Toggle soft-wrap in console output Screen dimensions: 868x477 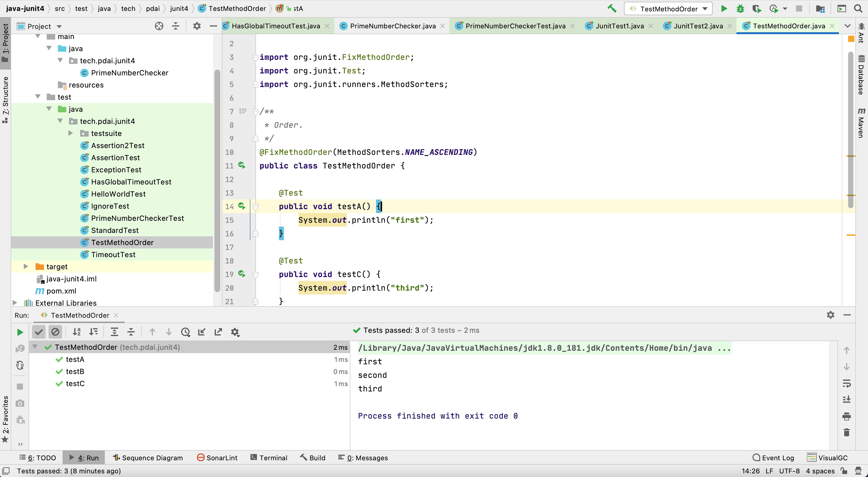coord(846,383)
